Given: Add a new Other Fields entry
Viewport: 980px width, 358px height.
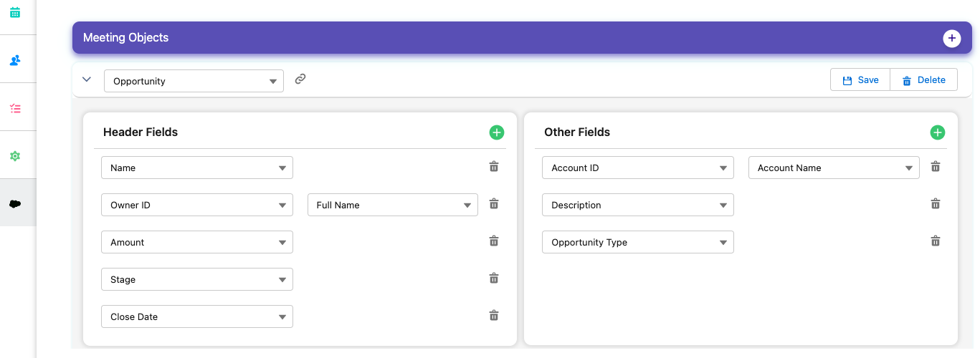Looking at the screenshot, I should pos(937,132).
